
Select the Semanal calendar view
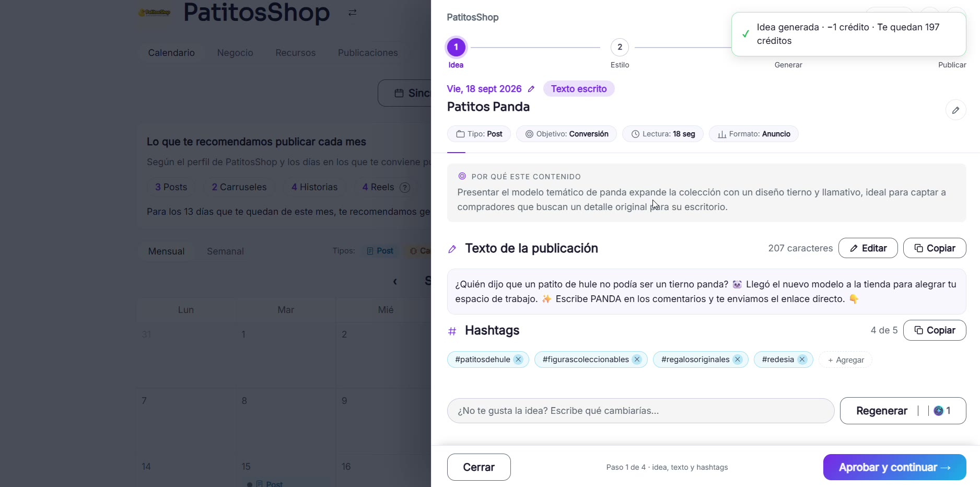tap(225, 251)
